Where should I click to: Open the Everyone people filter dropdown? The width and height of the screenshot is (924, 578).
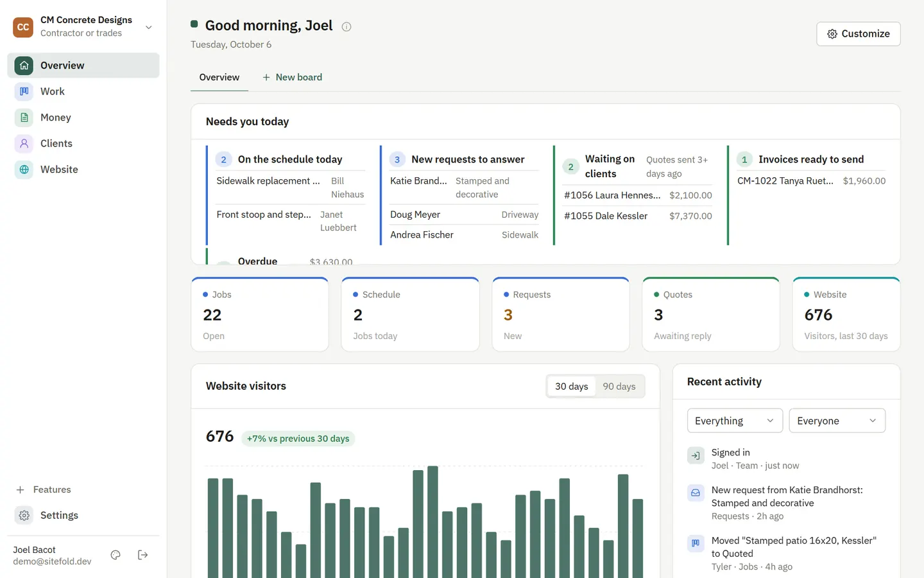837,421
